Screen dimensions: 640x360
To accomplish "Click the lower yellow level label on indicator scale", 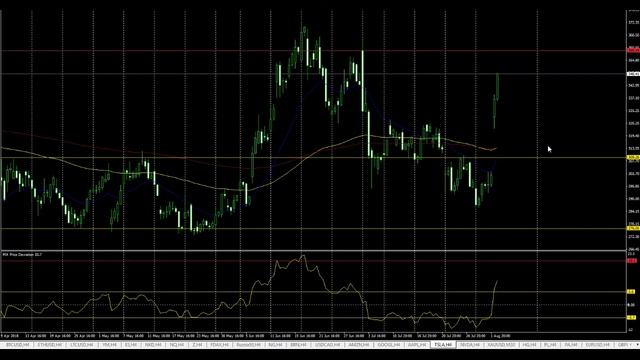I will [x=631, y=317].
